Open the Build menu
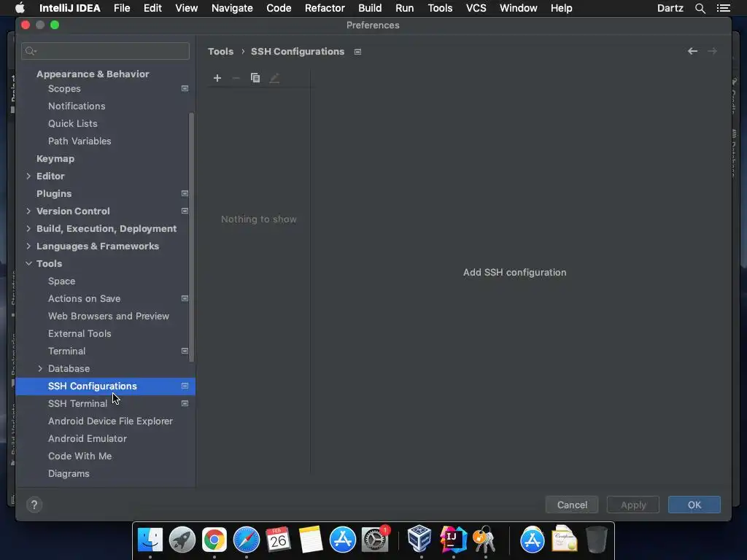The width and height of the screenshot is (747, 560). pos(370,8)
